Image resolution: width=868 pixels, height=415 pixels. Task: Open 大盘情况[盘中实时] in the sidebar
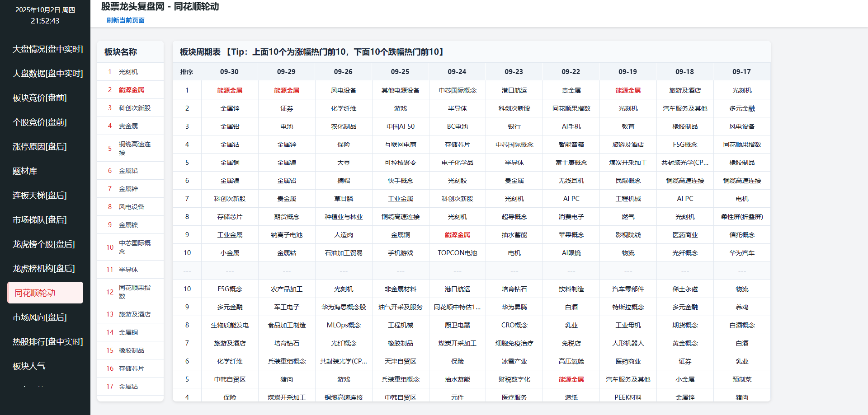click(x=47, y=49)
